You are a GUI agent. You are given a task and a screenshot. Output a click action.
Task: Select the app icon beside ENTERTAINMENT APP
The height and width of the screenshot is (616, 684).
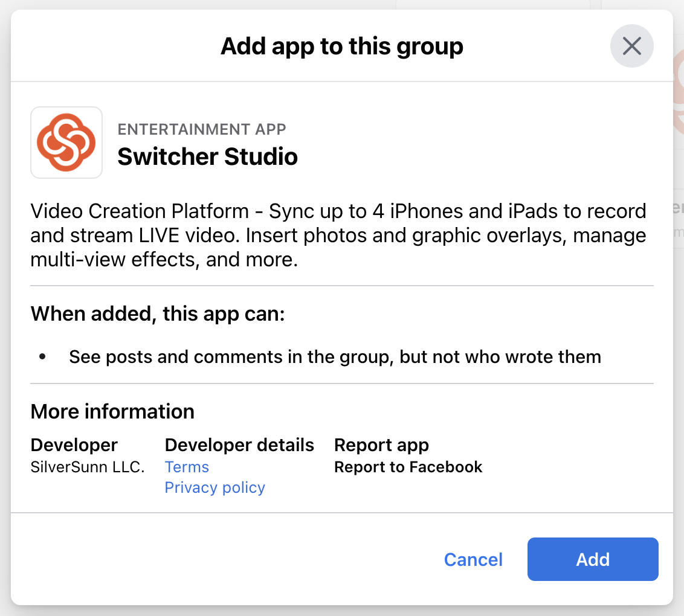(x=66, y=142)
